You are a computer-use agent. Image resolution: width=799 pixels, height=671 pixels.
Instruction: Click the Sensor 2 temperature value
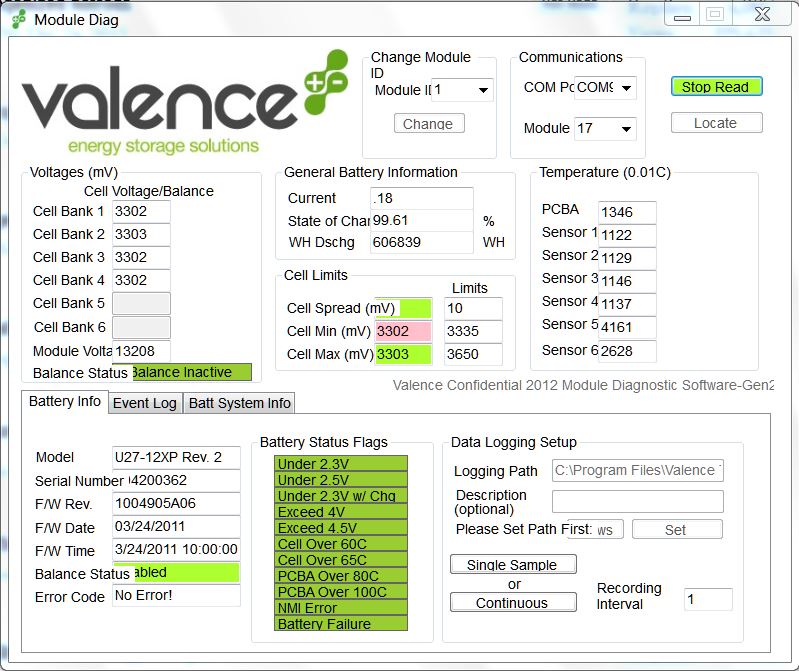(627, 258)
